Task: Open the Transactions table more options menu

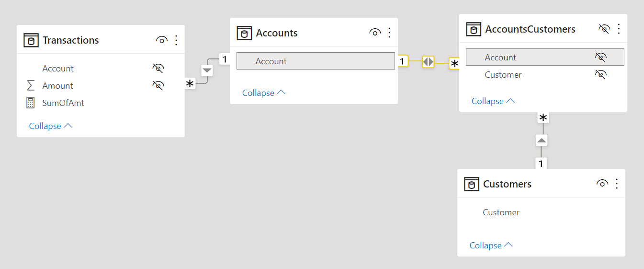Action: click(x=176, y=40)
